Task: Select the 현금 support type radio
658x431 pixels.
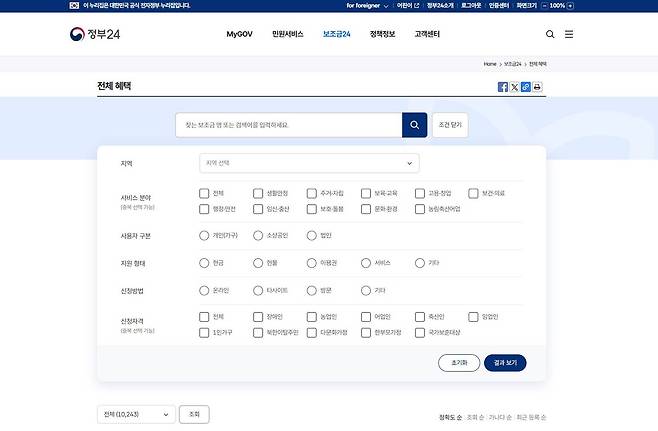Action: (x=204, y=263)
